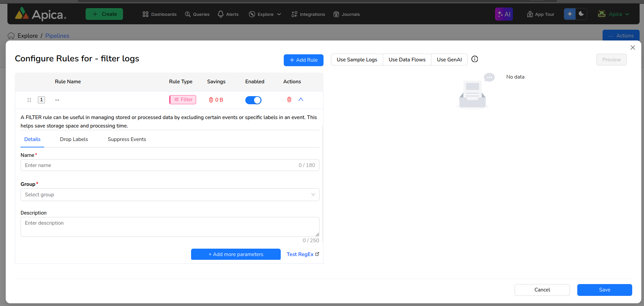
Task: Close the Configure Rules dialog
Action: point(633,48)
